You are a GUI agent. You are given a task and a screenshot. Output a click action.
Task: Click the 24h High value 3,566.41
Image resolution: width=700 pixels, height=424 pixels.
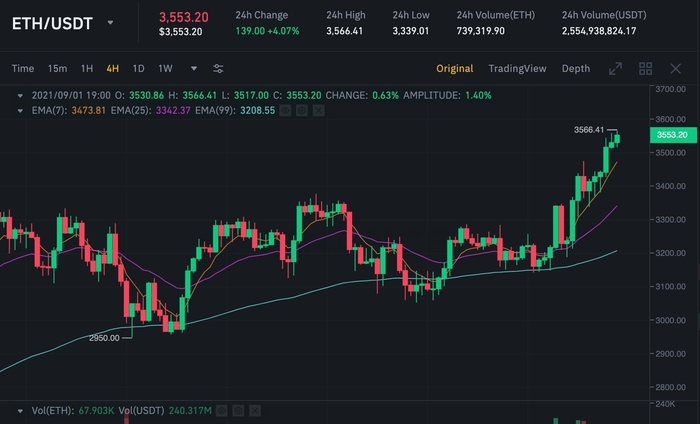coord(344,31)
